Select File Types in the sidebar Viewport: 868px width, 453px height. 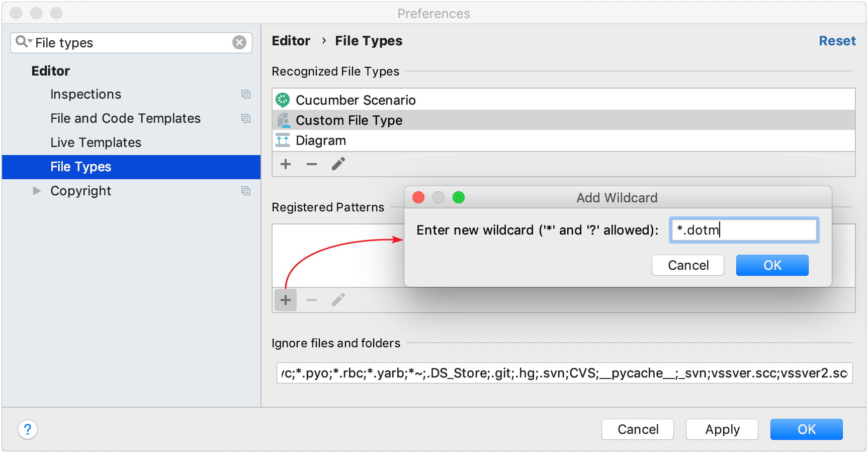[80, 167]
